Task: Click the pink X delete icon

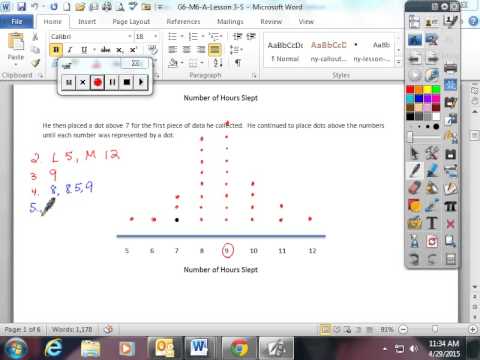Action: 450,223
